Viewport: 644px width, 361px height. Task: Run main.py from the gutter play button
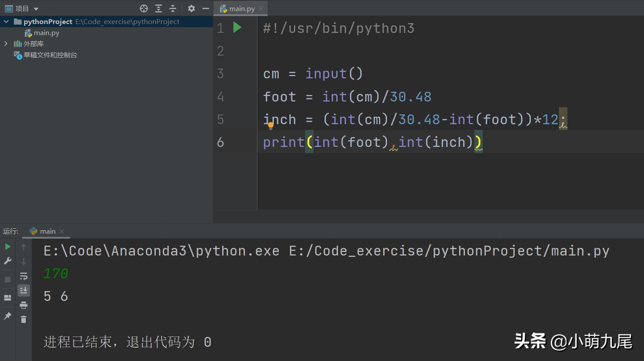coord(237,28)
